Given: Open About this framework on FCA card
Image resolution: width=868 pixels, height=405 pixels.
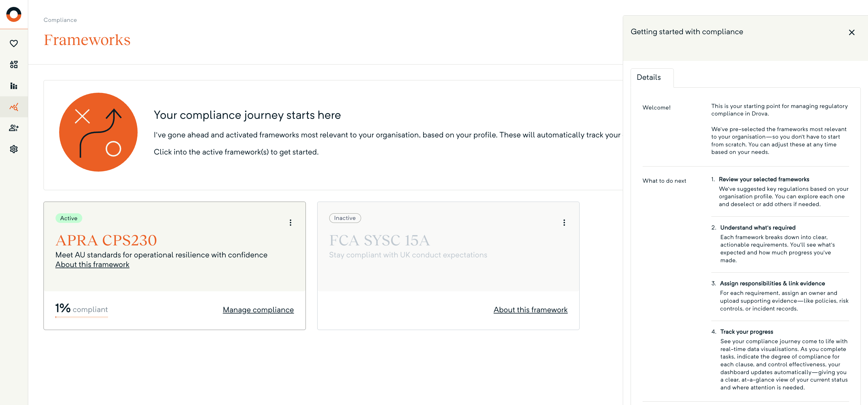Looking at the screenshot, I should [x=530, y=310].
